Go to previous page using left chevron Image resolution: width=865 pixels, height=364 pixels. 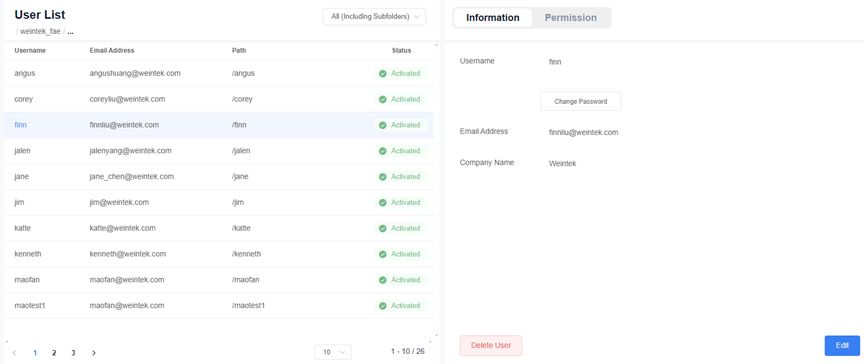14,353
